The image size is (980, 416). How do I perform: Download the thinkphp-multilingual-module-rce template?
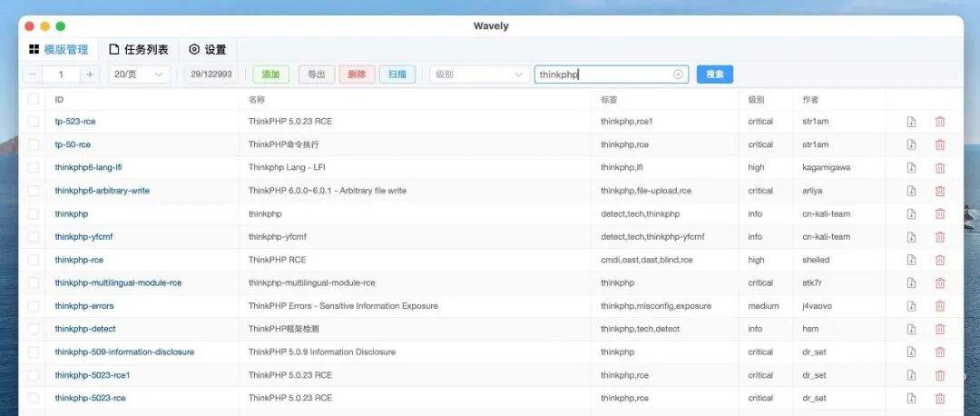(x=911, y=282)
